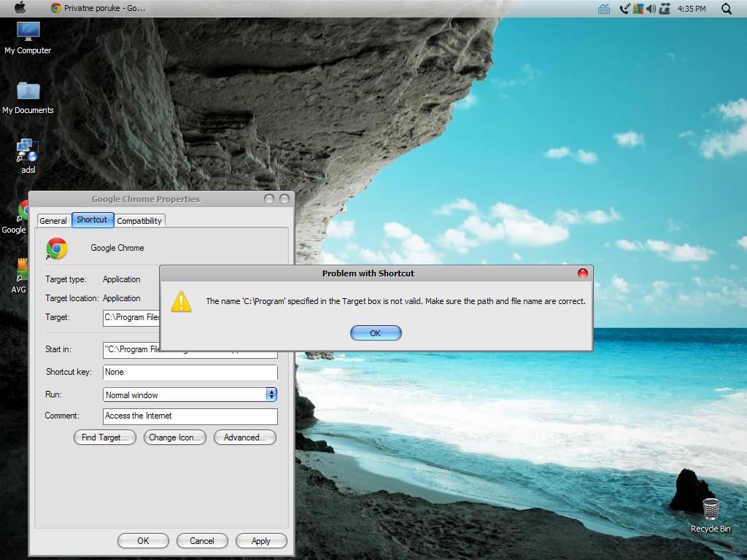747x560 pixels.
Task: Click the Problem with Shortcut title bar
Action: tap(368, 273)
